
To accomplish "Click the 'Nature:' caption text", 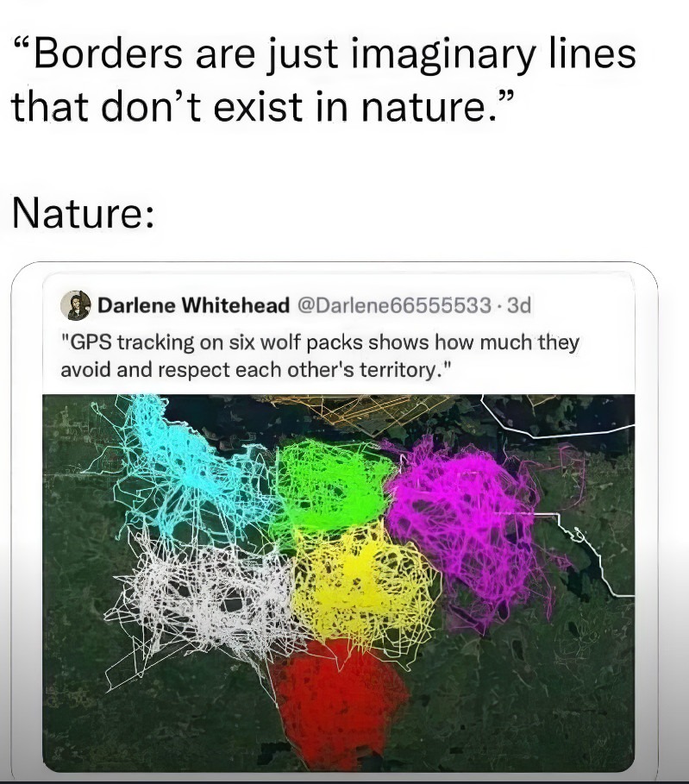I will click(83, 212).
